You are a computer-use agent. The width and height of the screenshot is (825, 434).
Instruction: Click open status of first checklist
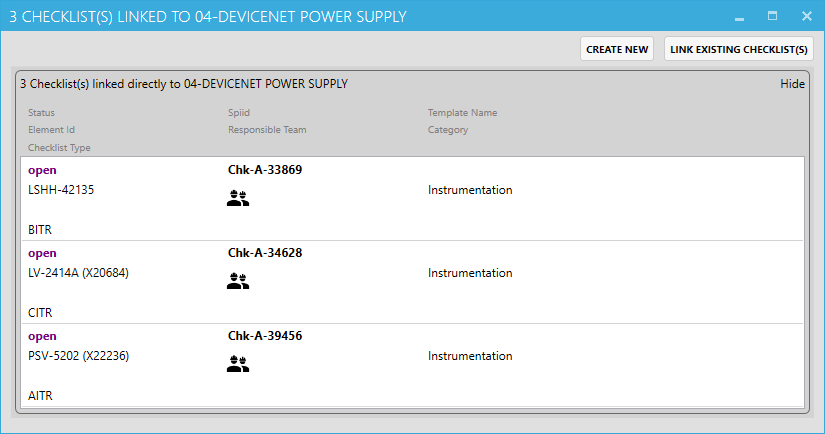(42, 170)
